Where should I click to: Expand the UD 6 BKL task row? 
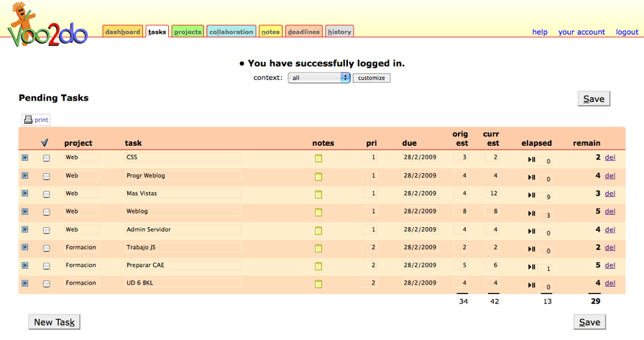(25, 283)
